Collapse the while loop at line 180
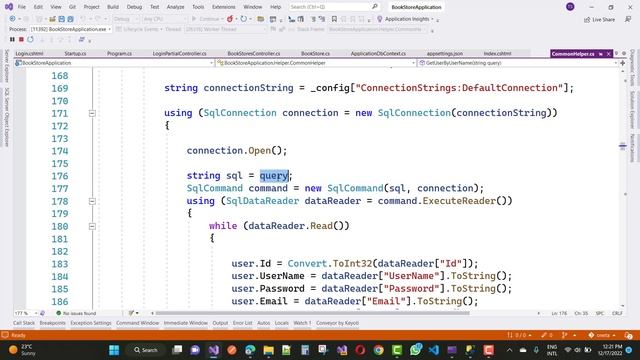The image size is (640, 360). coord(92,226)
